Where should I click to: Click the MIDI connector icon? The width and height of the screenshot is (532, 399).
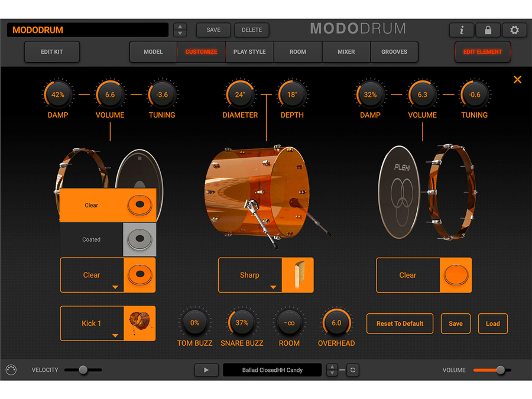(x=11, y=370)
